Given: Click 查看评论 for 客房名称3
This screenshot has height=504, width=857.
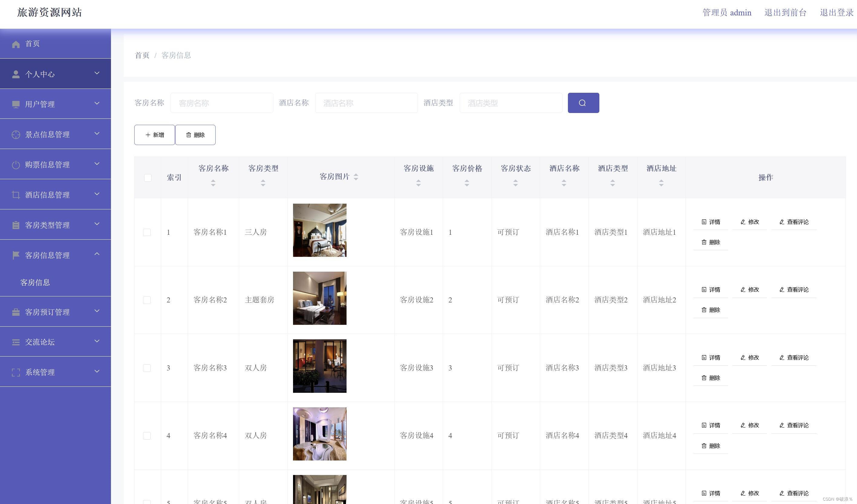Looking at the screenshot, I should (x=794, y=357).
